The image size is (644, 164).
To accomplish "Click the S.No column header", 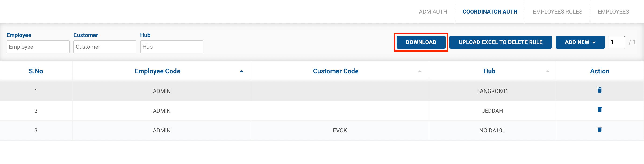I will coord(36,71).
